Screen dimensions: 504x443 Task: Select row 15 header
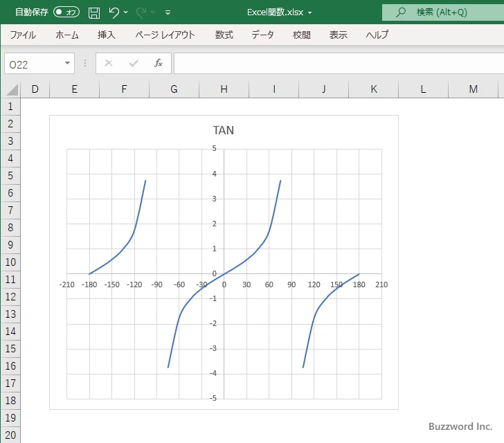(x=10, y=348)
